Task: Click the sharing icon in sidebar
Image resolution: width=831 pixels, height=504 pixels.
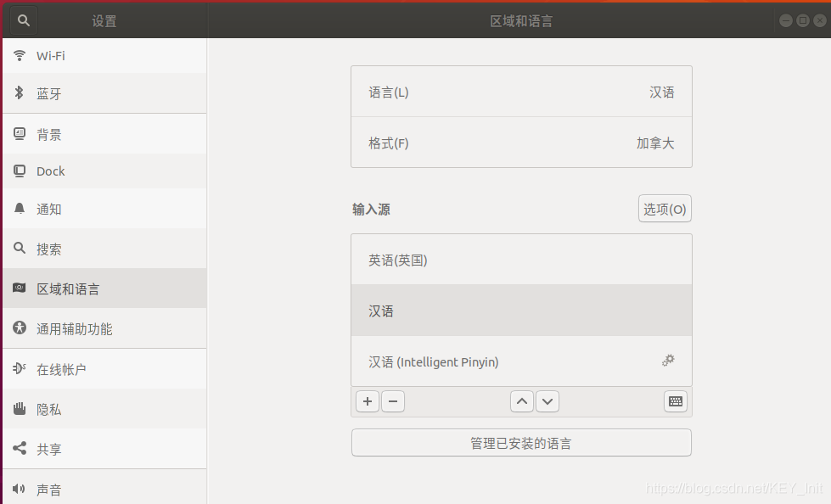Action: [20, 448]
